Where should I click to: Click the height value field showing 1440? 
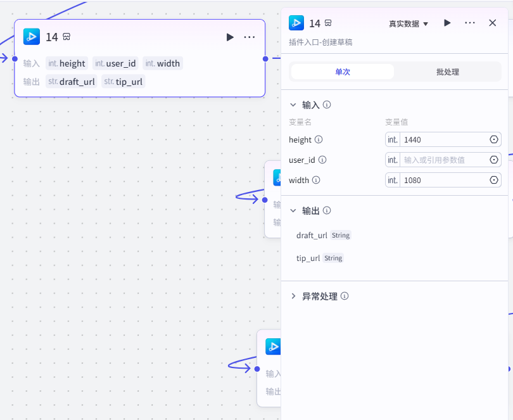(443, 140)
